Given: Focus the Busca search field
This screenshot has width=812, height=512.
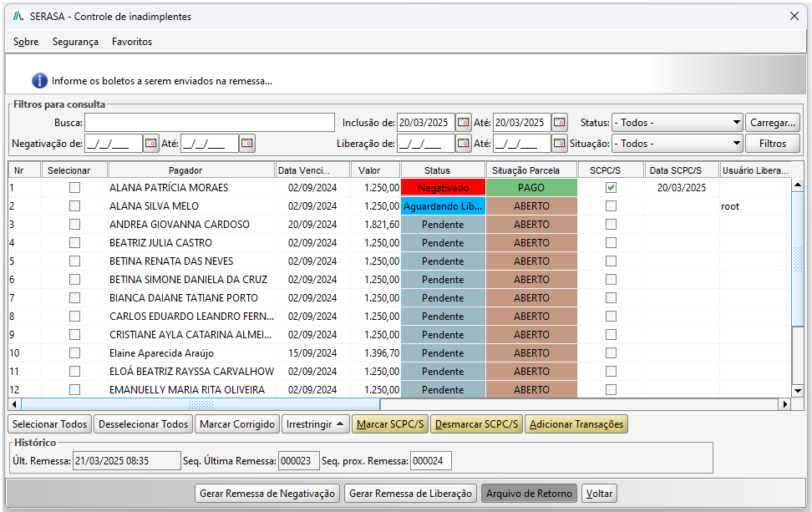Looking at the screenshot, I should pyautogui.click(x=210, y=123).
